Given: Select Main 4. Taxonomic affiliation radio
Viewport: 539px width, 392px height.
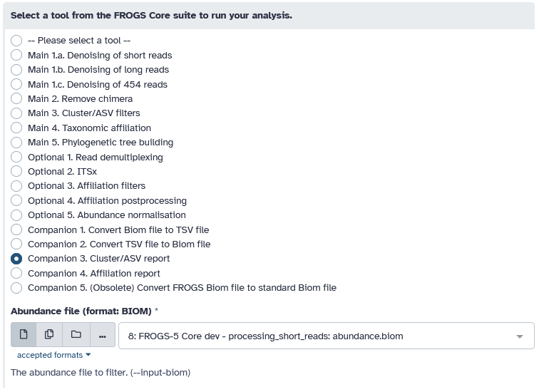Looking at the screenshot, I should [x=16, y=128].
